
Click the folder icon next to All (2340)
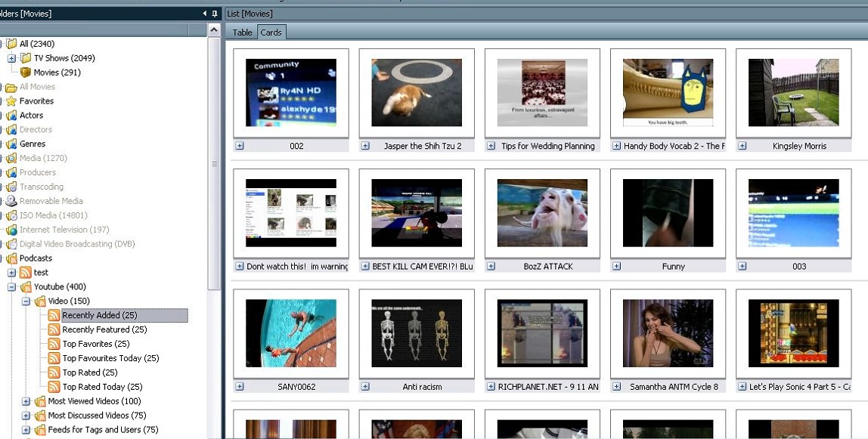[11, 44]
